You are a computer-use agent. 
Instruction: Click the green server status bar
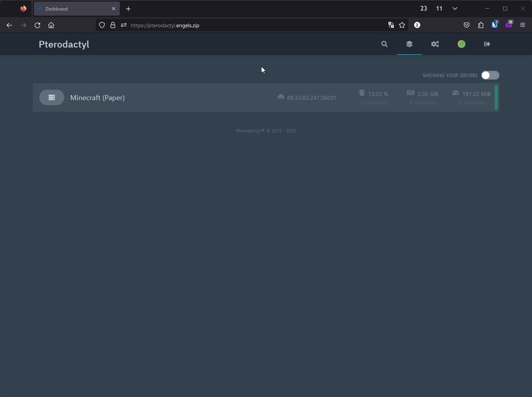pos(496,97)
